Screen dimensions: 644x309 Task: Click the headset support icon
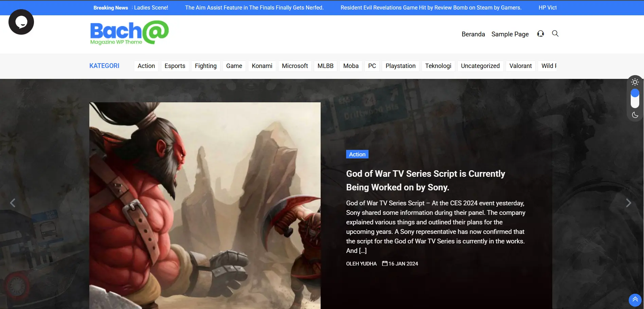coord(540,34)
